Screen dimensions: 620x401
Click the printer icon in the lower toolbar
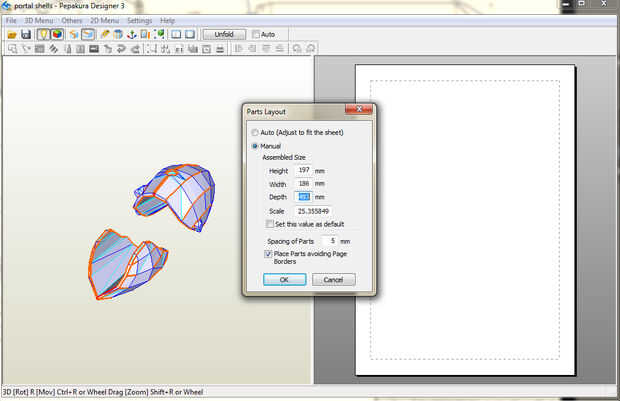click(x=220, y=49)
